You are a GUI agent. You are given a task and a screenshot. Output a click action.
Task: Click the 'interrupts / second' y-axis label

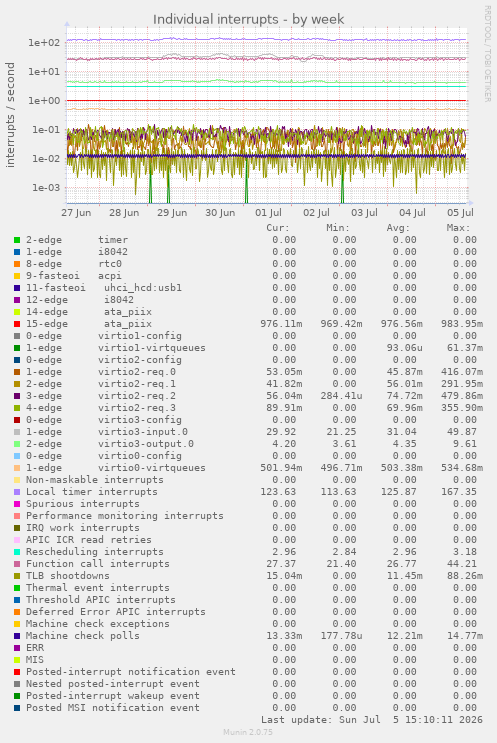10,115
